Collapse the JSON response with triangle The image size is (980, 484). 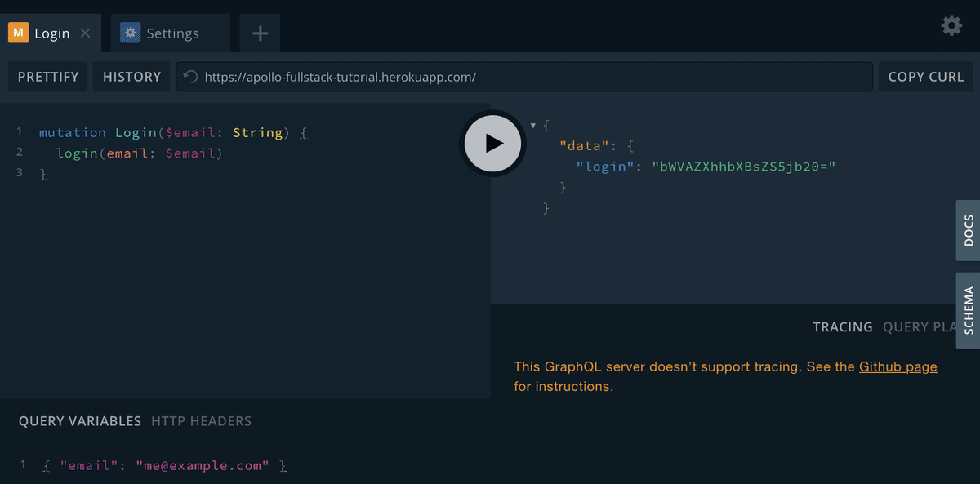click(533, 125)
